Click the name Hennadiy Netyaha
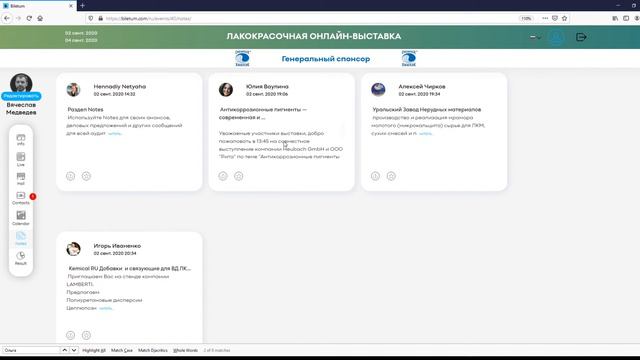Screen dimensions: 640x360 [120, 87]
